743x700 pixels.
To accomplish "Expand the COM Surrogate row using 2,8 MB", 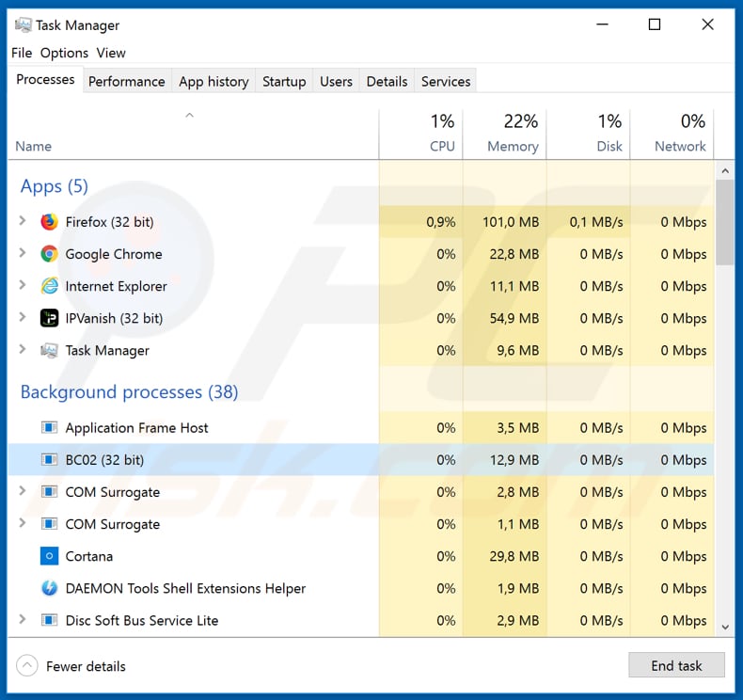I will (x=23, y=490).
